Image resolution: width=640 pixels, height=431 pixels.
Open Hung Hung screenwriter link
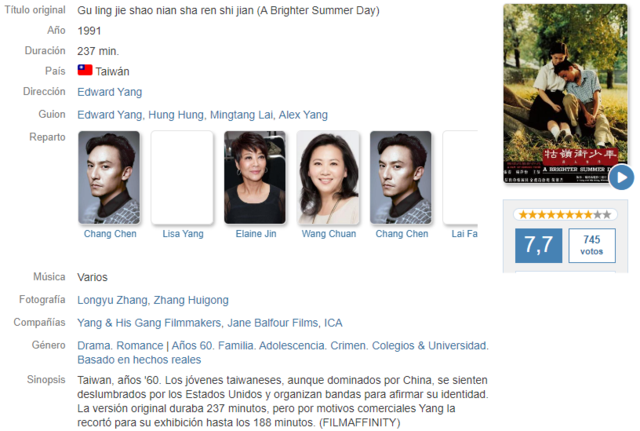(176, 115)
